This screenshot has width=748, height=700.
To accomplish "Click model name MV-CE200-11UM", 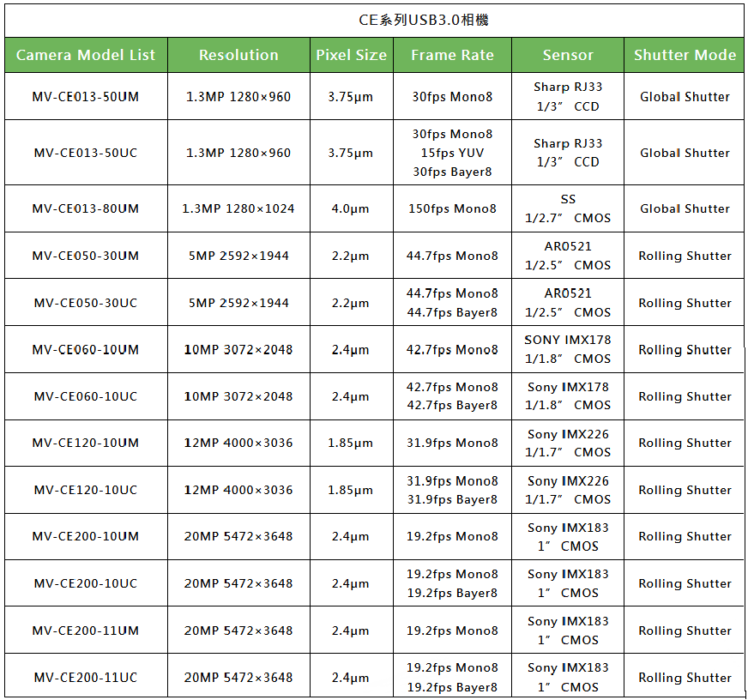I will coord(86,631).
